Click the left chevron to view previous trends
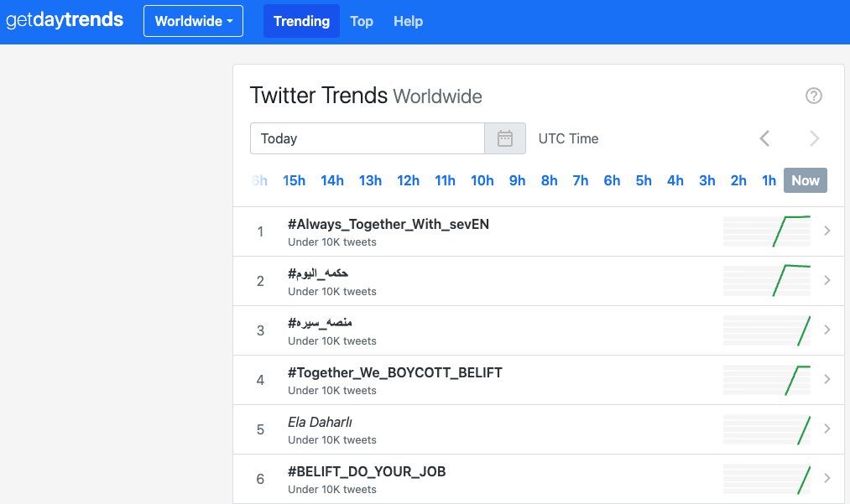The height and width of the screenshot is (504, 850). [x=764, y=138]
